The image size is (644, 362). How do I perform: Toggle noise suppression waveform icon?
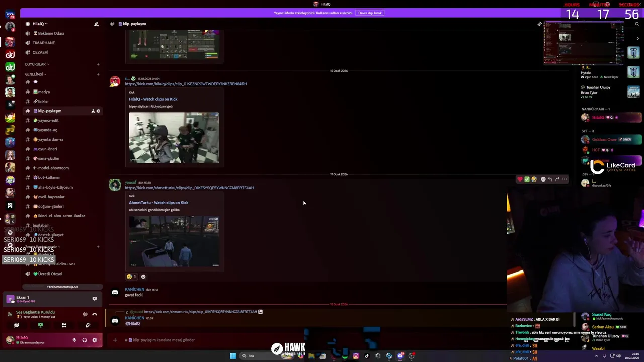86,314
